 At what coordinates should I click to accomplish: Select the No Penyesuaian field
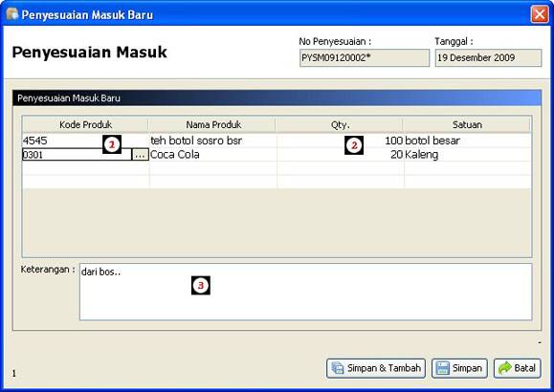coord(365,58)
